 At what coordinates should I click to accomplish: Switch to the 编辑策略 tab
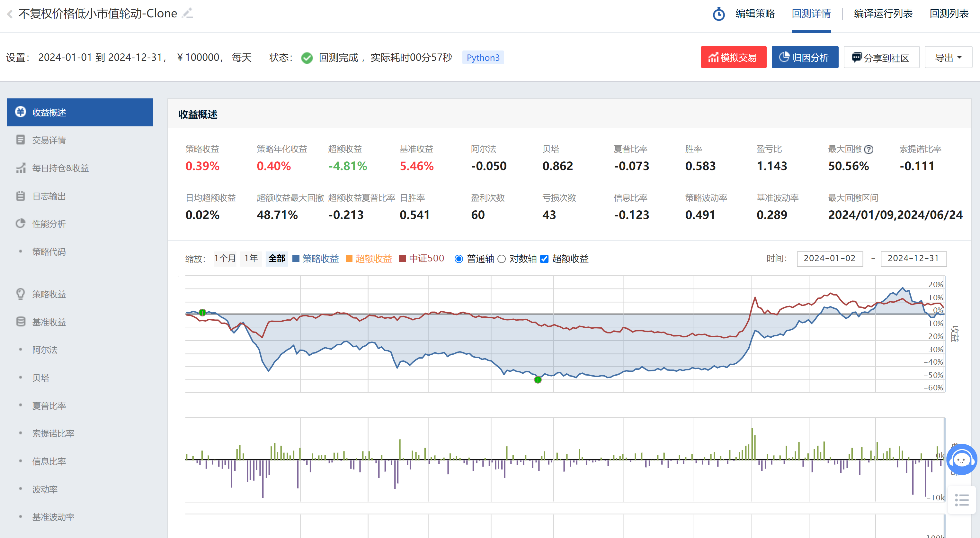tap(755, 14)
